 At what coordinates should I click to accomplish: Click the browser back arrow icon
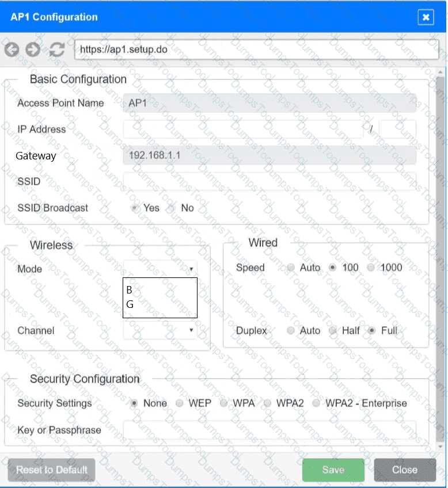[12, 49]
